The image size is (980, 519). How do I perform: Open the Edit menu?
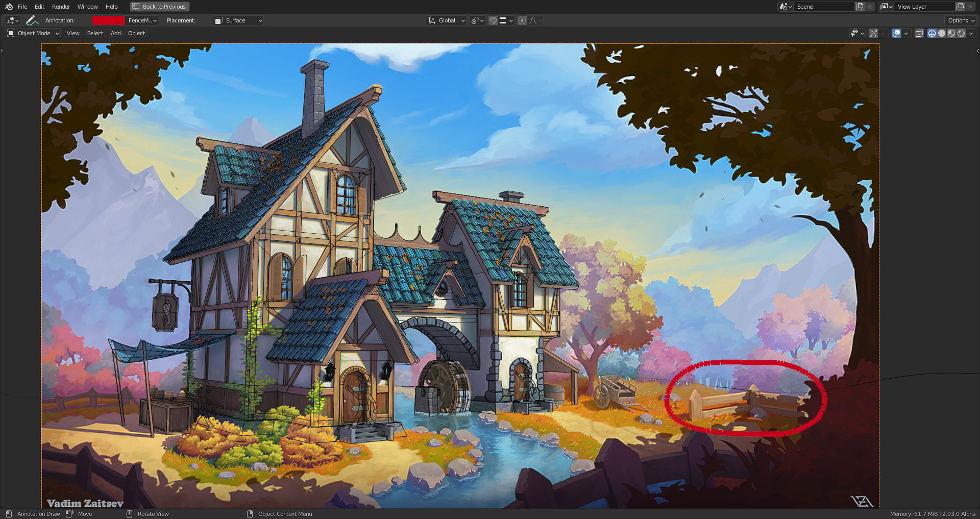[x=39, y=7]
